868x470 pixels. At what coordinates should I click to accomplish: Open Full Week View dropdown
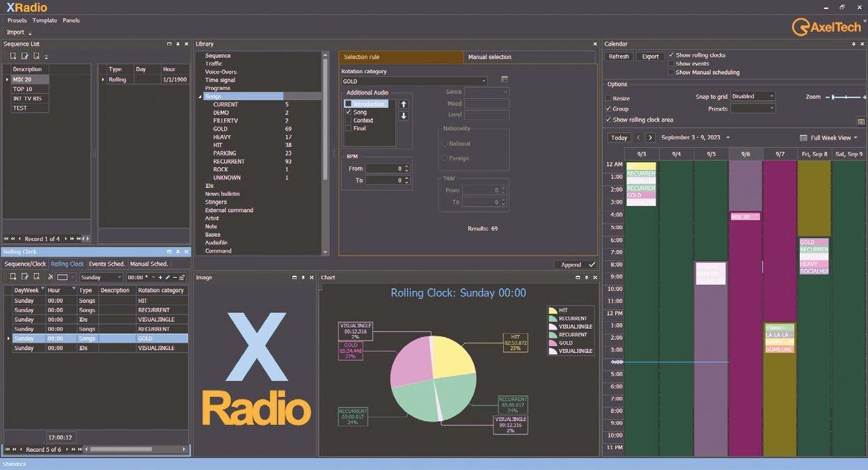828,138
